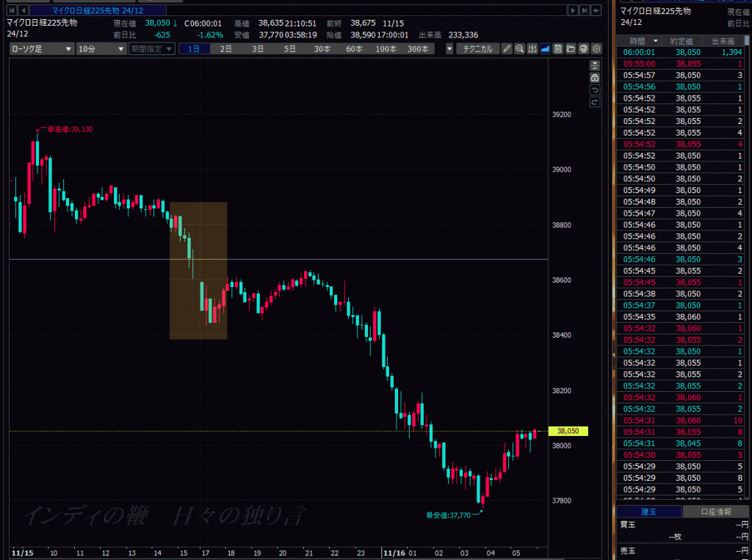Sort by the 時間 column header
752x560 pixels.
tap(639, 41)
